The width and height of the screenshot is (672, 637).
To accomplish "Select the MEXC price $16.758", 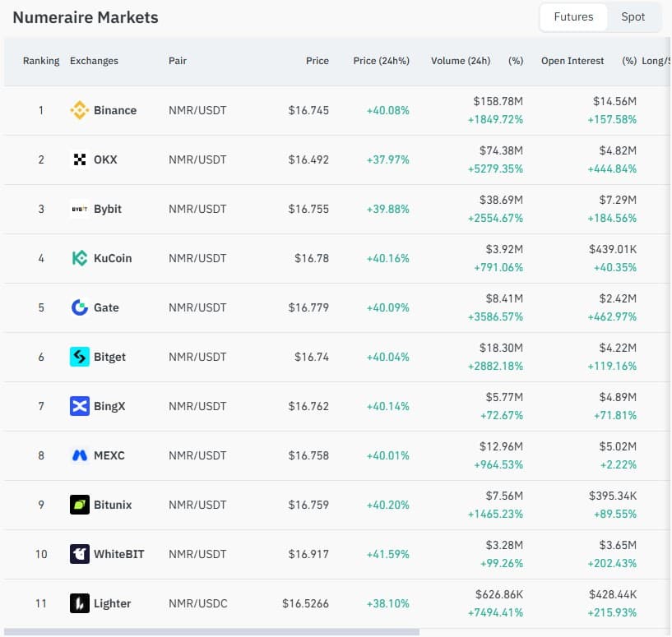I will click(308, 455).
